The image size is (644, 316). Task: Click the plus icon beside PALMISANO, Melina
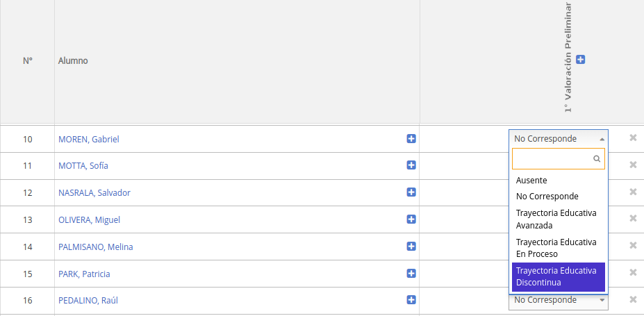(x=411, y=247)
